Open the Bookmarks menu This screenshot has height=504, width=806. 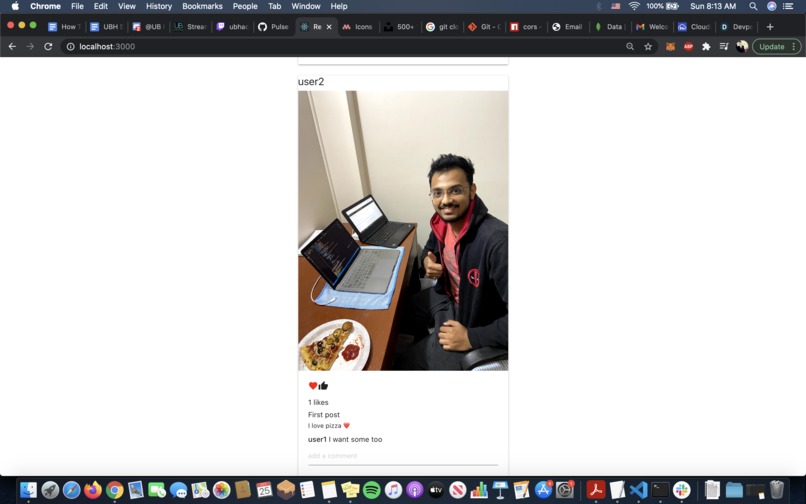click(x=203, y=6)
